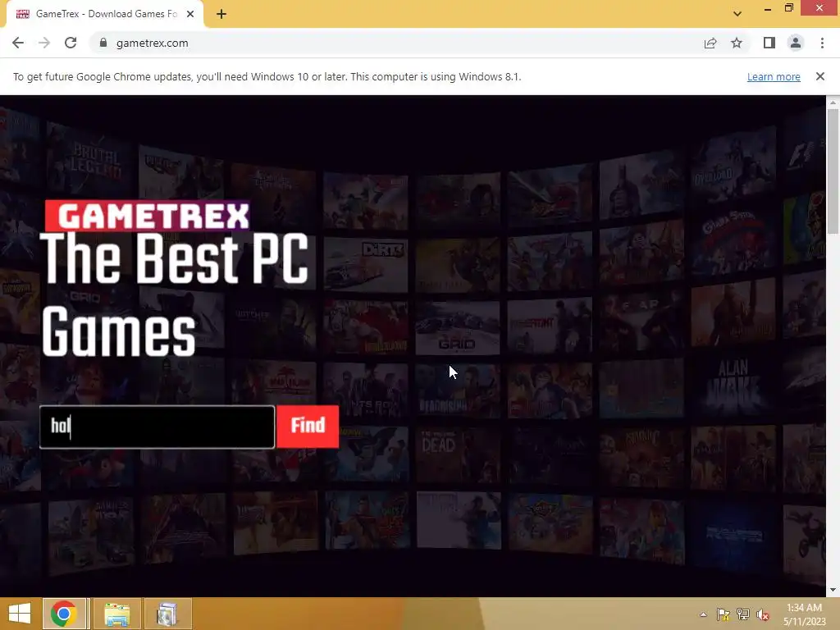Screen dimensions: 840x630
Task: Click the scrollbar down arrow
Action: (833, 590)
